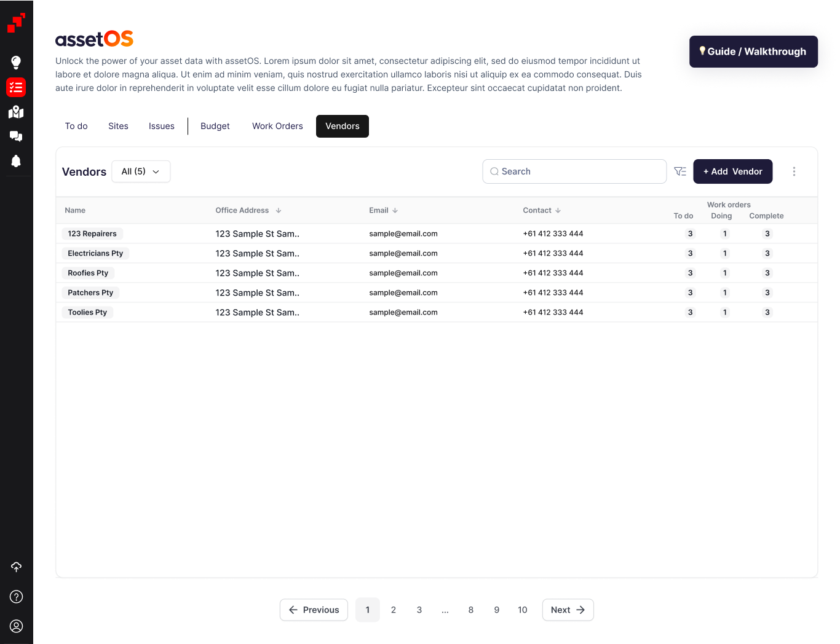Sort the Email column with its arrow

[395, 210]
